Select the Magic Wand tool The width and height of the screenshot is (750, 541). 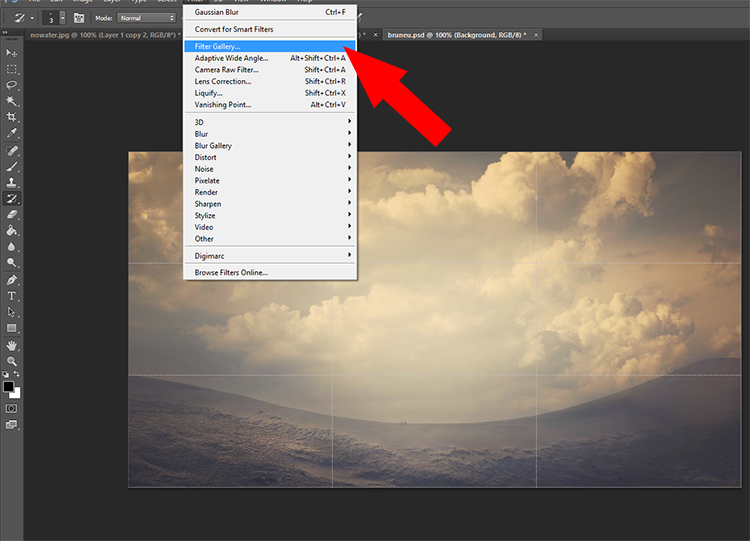coord(11,101)
